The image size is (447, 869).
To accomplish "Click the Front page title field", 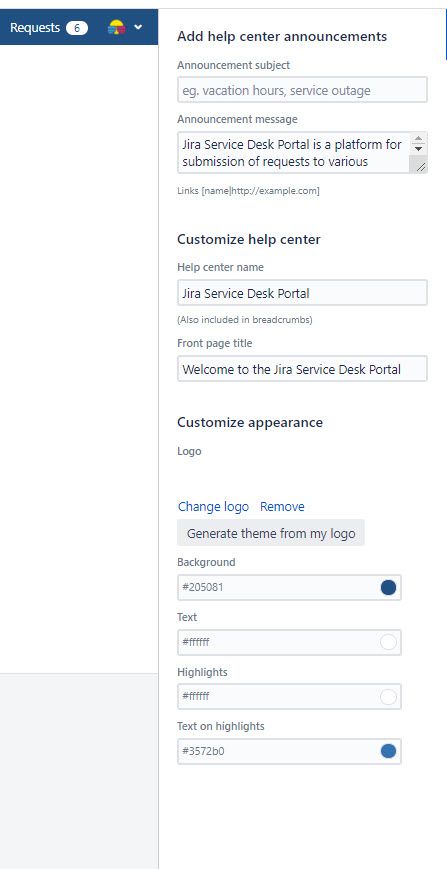I will (x=302, y=369).
